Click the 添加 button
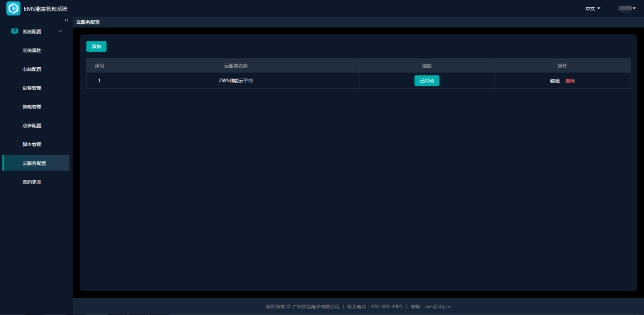This screenshot has width=644, height=315. point(96,47)
